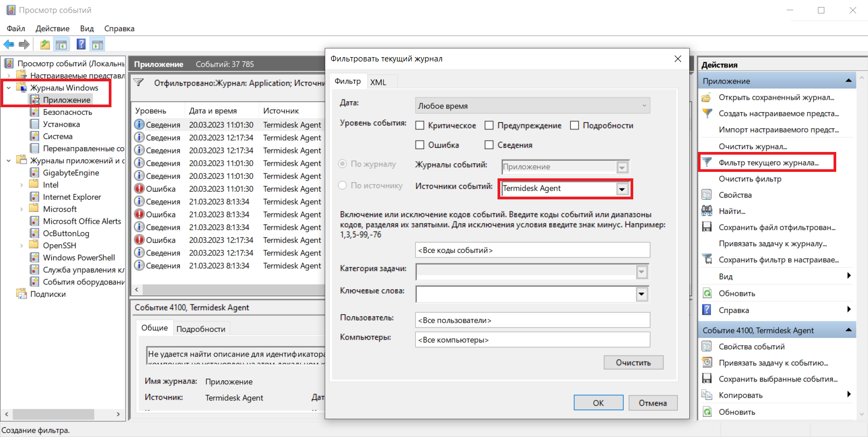Click the binoculars icon for 'Найти'

707,211
